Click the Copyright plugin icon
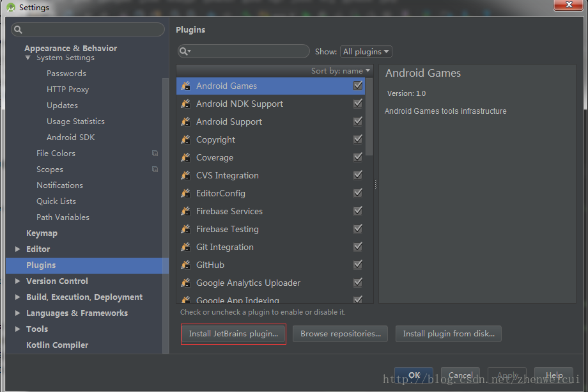Image resolution: width=588 pixels, height=392 pixels. (x=185, y=139)
